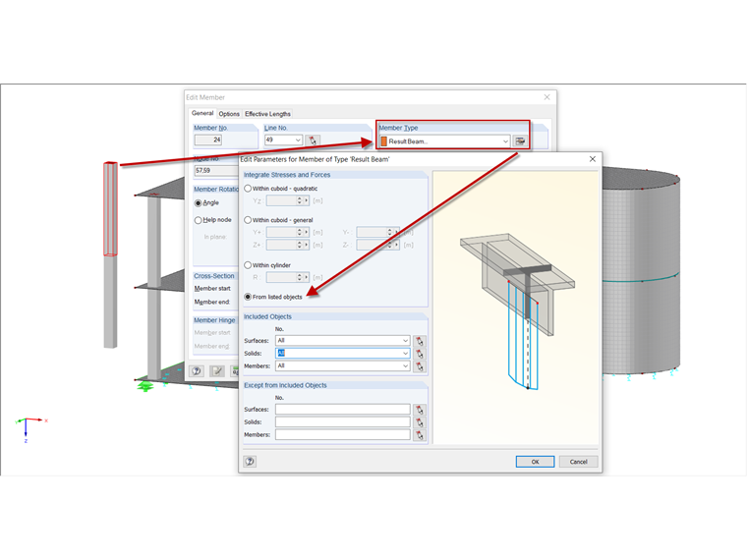Select Within cuboid - quadratic option
747x560 pixels.
[x=248, y=189]
